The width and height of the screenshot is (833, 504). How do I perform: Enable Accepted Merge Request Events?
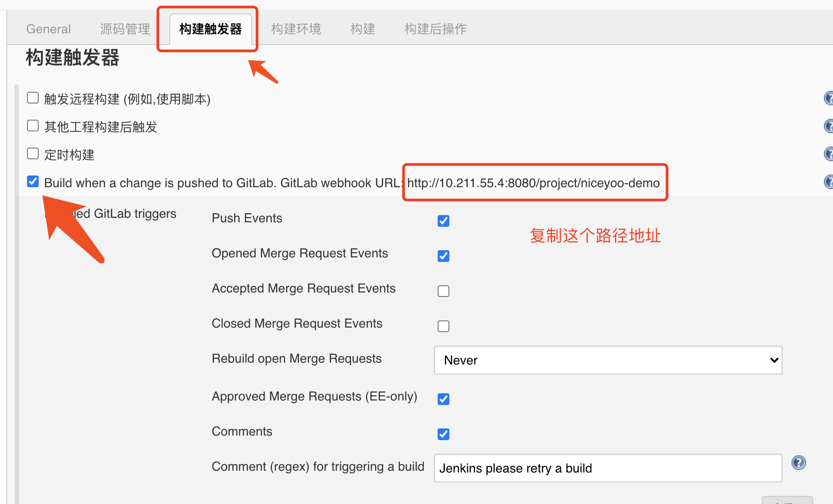[444, 291]
